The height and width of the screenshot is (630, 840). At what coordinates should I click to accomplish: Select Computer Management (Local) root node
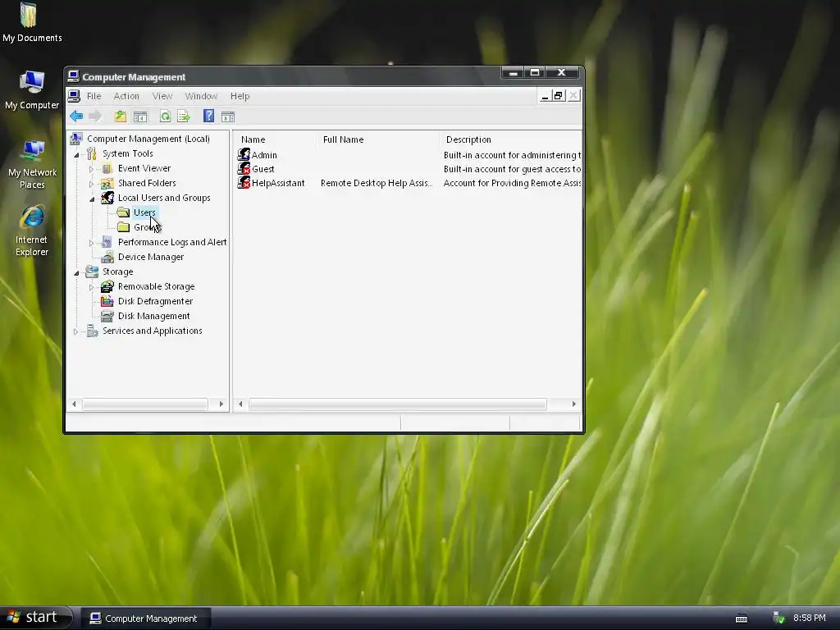(x=148, y=139)
